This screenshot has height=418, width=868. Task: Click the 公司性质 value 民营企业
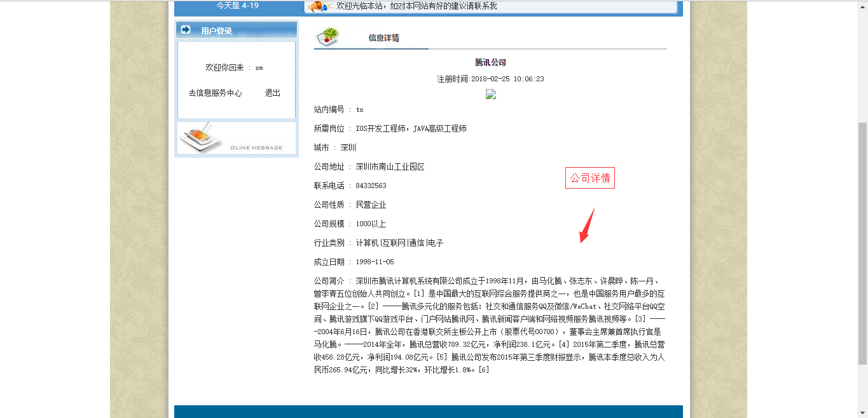coord(371,205)
